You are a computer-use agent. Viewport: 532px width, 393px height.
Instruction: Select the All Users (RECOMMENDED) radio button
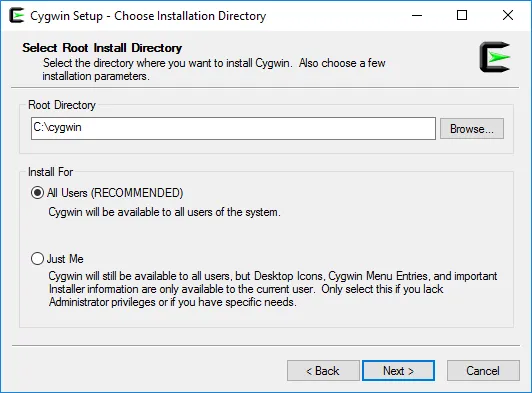click(x=37, y=193)
